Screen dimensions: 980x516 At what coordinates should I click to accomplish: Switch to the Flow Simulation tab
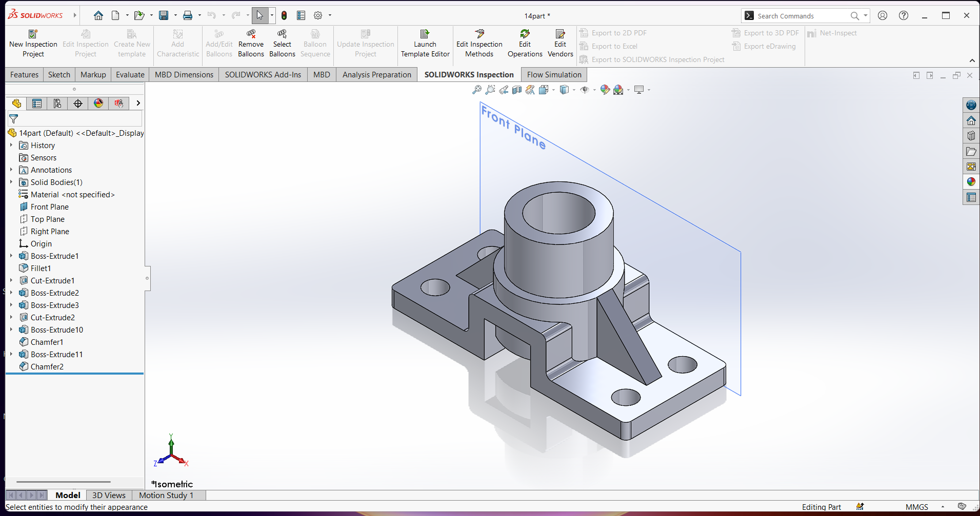553,74
